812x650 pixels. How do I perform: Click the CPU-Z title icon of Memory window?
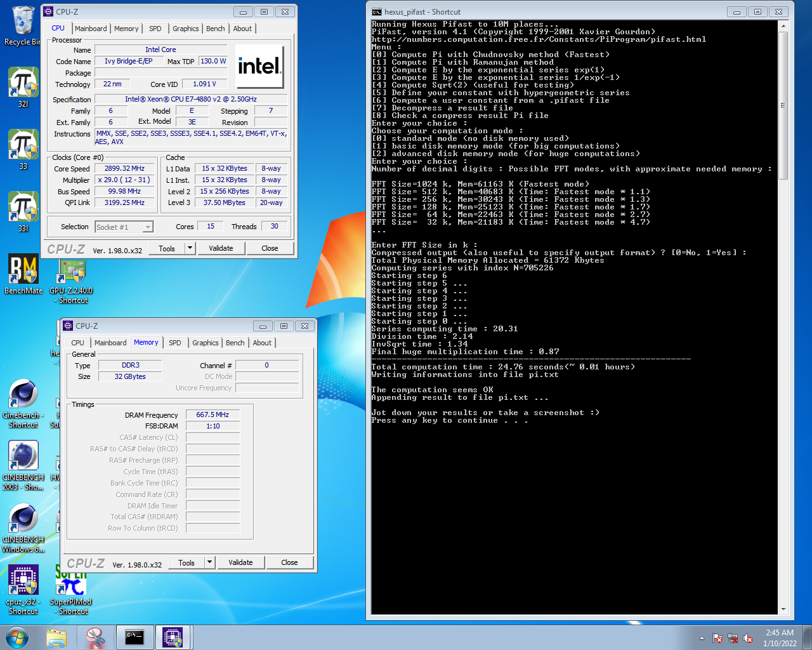click(69, 326)
